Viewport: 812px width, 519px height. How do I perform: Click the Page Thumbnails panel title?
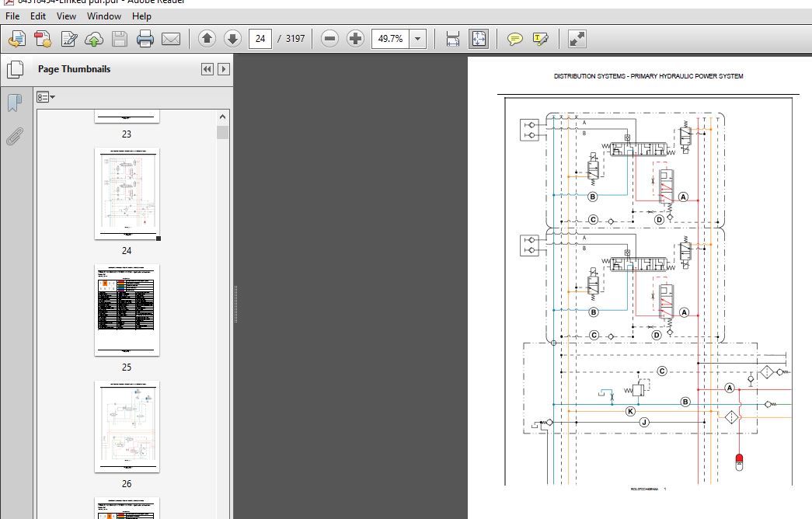point(74,69)
